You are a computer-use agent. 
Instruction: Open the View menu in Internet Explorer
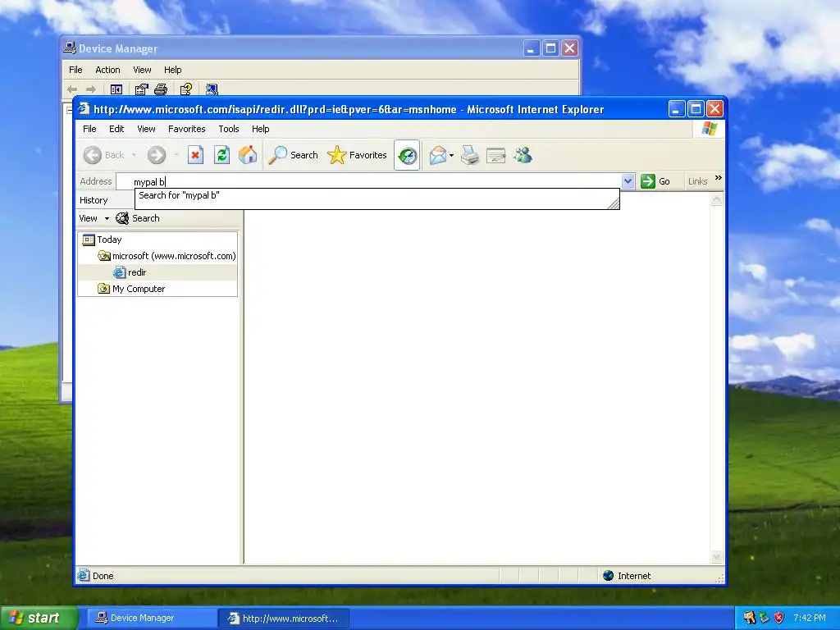[x=146, y=129]
